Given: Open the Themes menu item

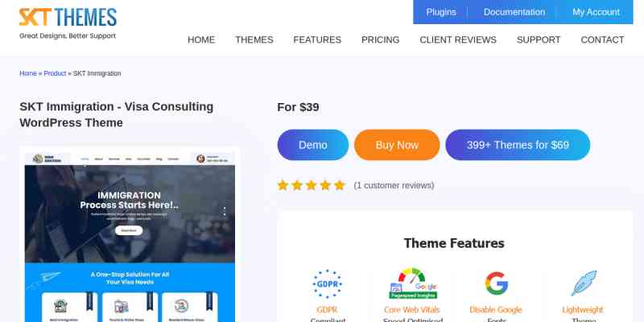Looking at the screenshot, I should point(254,39).
